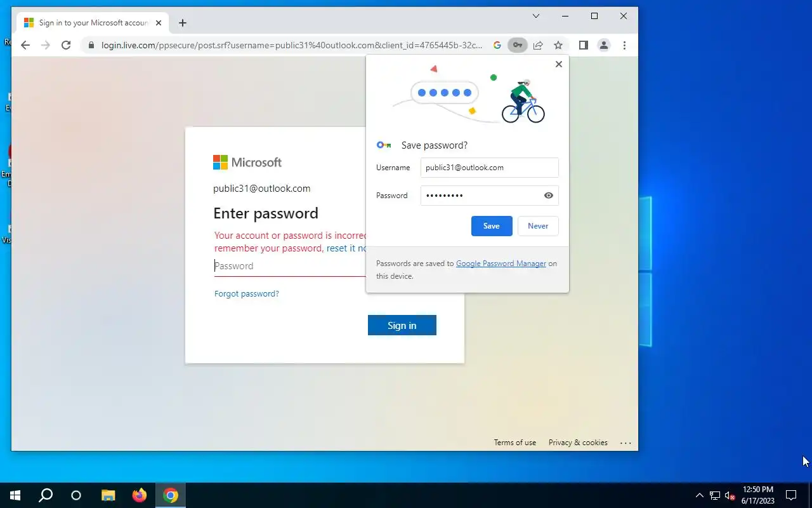
Task: Click the Microsoft logo on sign-in card
Action: point(247,163)
